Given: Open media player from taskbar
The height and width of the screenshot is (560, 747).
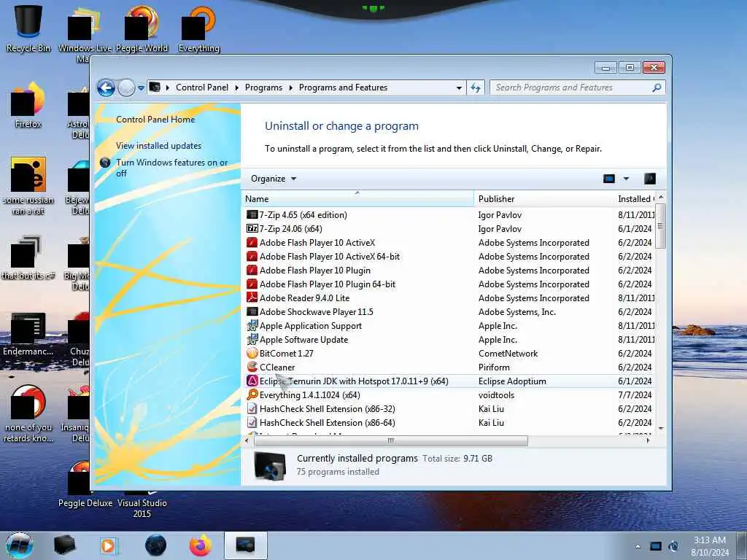Looking at the screenshot, I should pos(109,545).
